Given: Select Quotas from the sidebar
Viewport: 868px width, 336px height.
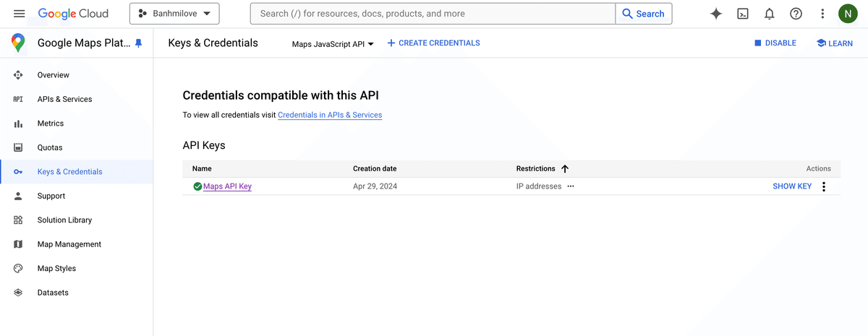Looking at the screenshot, I should click(50, 147).
